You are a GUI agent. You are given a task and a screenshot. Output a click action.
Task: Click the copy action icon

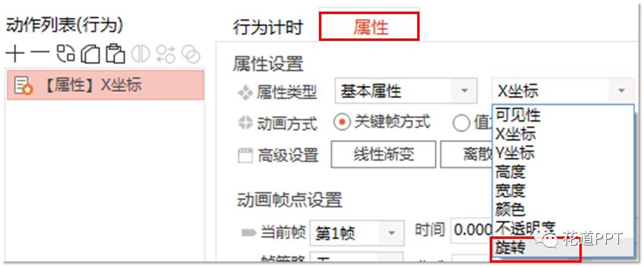[90, 54]
